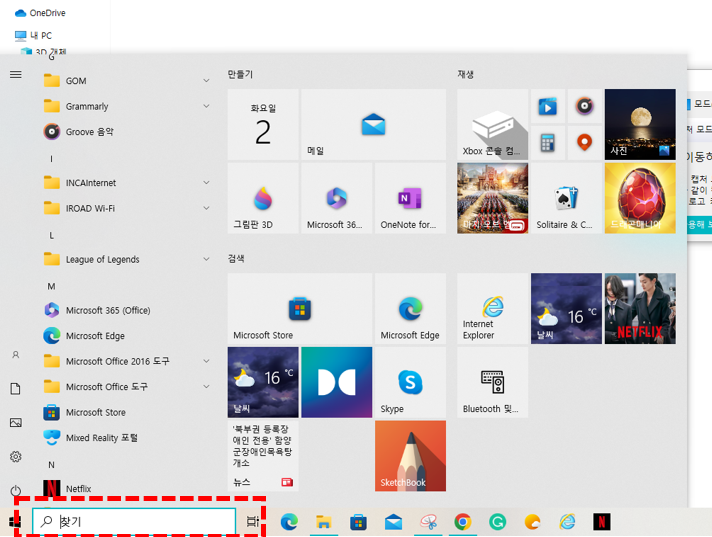Focus the taskbar search box 찾기
Image resolution: width=712 pixels, height=537 pixels.
point(134,522)
